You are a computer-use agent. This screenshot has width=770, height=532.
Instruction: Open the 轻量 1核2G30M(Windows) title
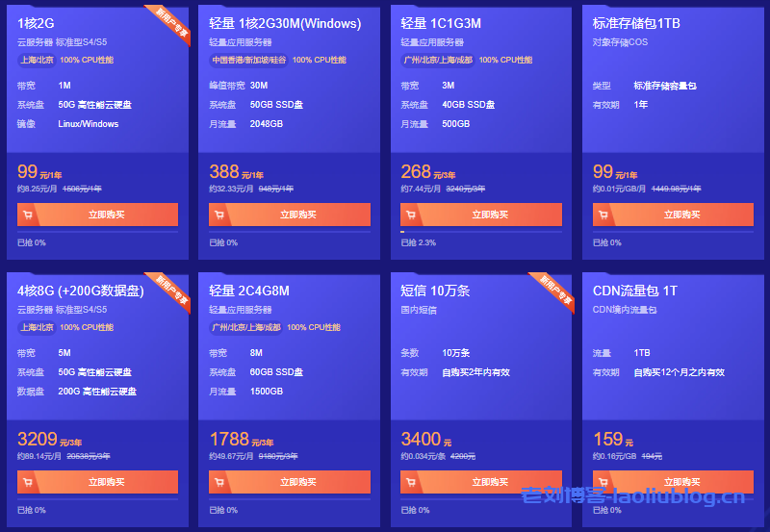285,24
